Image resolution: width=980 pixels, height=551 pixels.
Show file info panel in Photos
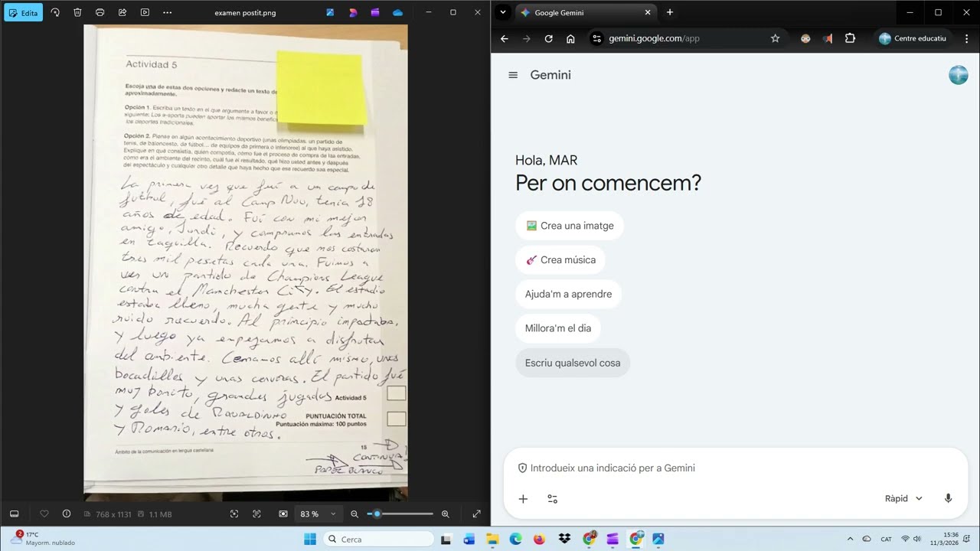pos(67,514)
